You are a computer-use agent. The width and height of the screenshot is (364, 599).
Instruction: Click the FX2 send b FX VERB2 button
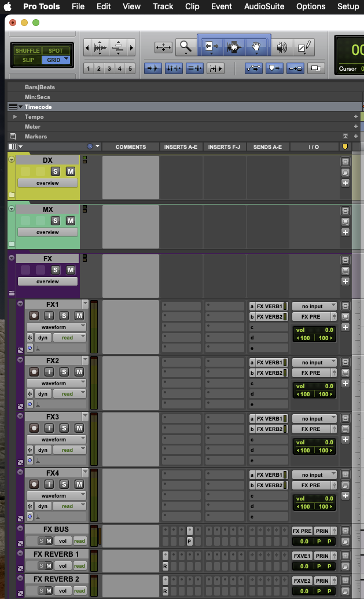269,373
